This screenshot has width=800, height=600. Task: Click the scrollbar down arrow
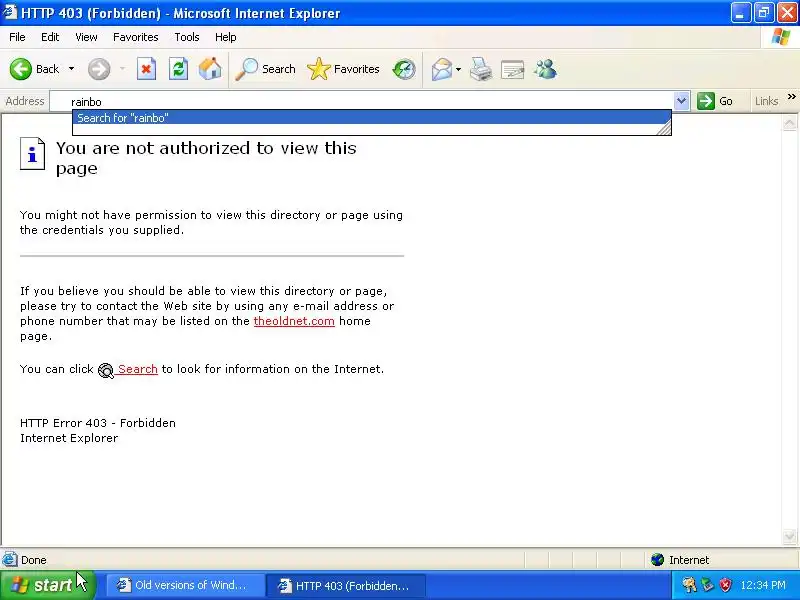tap(789, 537)
